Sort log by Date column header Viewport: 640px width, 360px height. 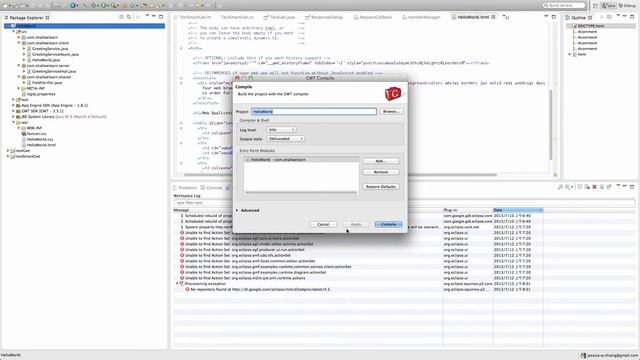pos(518,210)
